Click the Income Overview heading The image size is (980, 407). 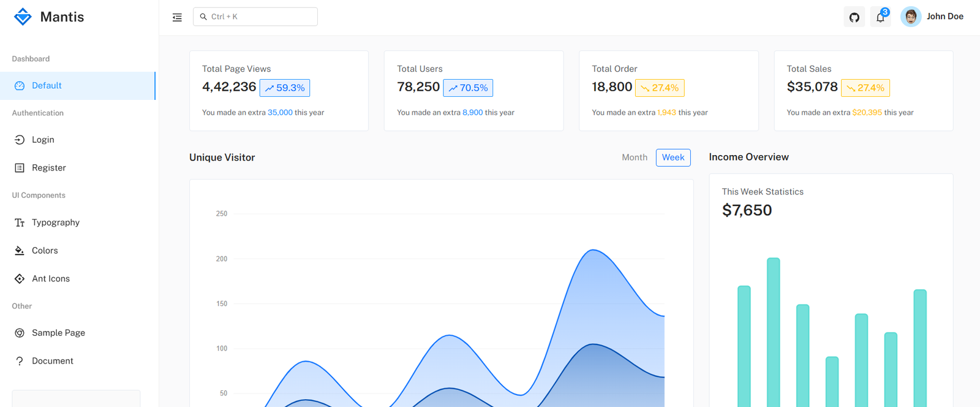pos(749,157)
